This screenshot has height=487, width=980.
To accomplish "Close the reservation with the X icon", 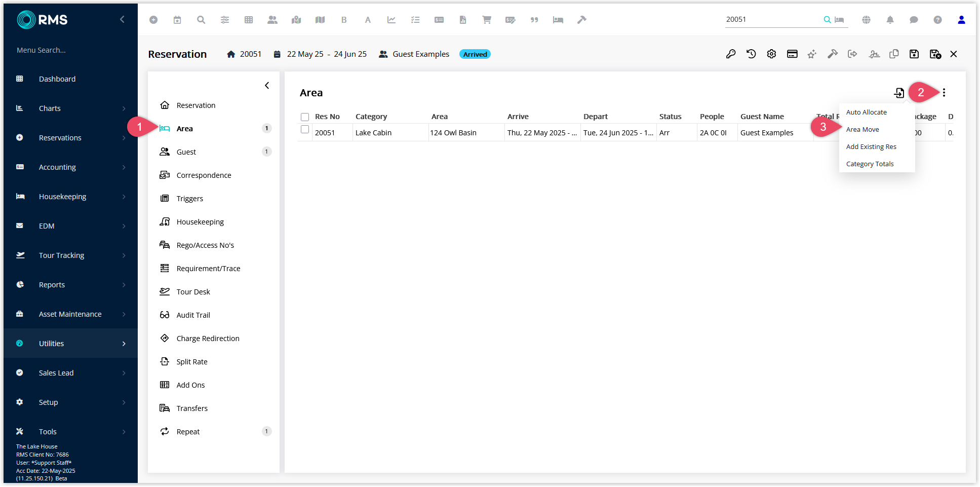I will pos(954,54).
